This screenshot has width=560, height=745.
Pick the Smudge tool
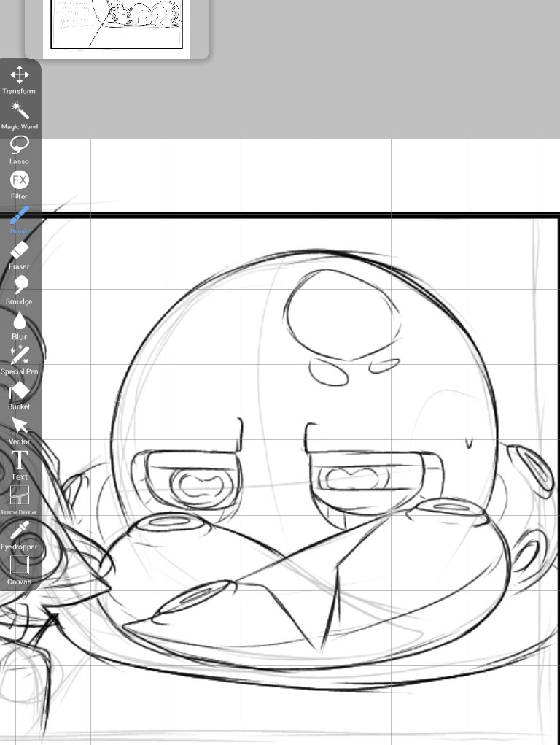(19, 290)
